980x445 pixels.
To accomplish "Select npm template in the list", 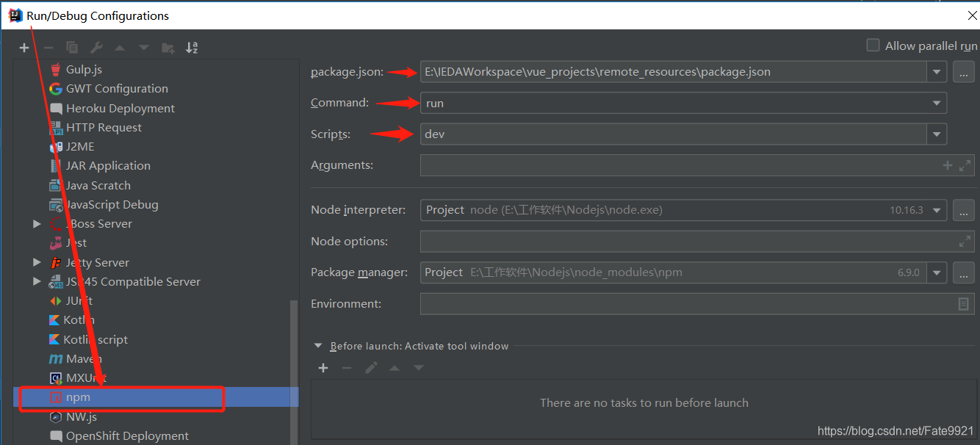I will tap(156, 397).
